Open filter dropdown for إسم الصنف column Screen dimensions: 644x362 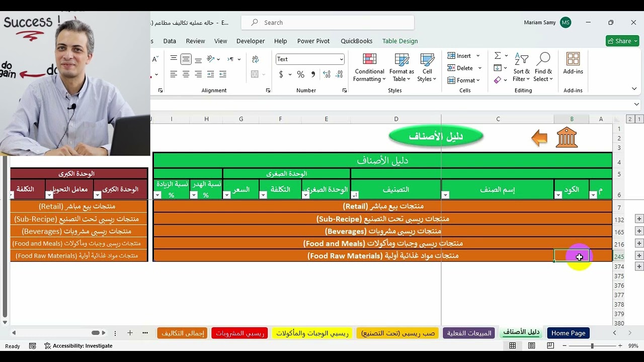(445, 195)
